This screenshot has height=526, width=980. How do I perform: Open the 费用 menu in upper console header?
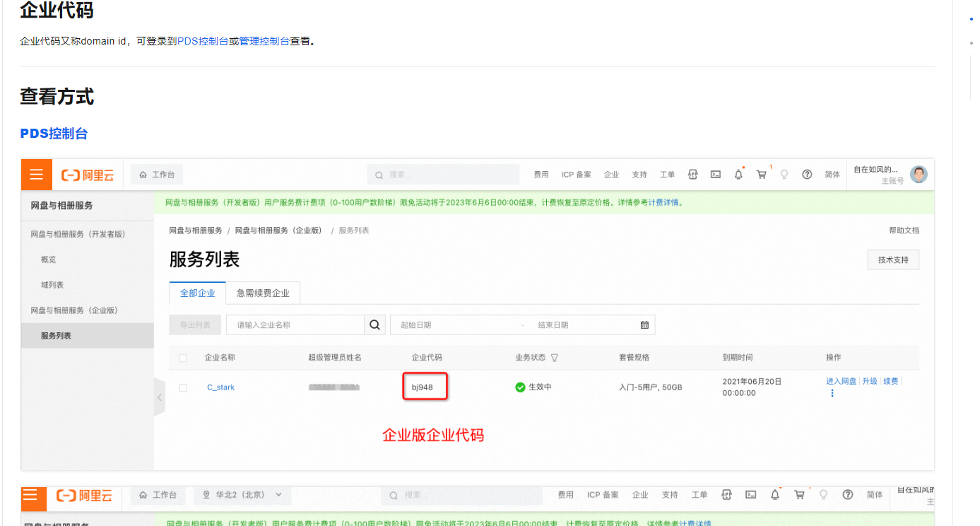(541, 175)
